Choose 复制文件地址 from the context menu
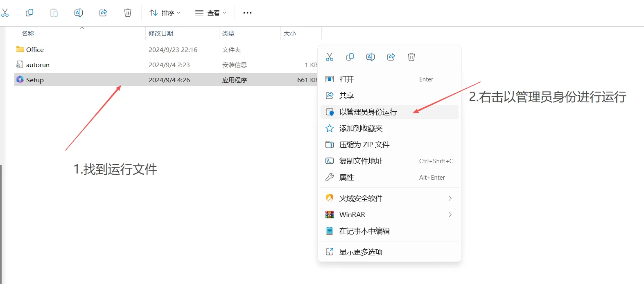Image resolution: width=644 pixels, height=284 pixels. point(389,161)
